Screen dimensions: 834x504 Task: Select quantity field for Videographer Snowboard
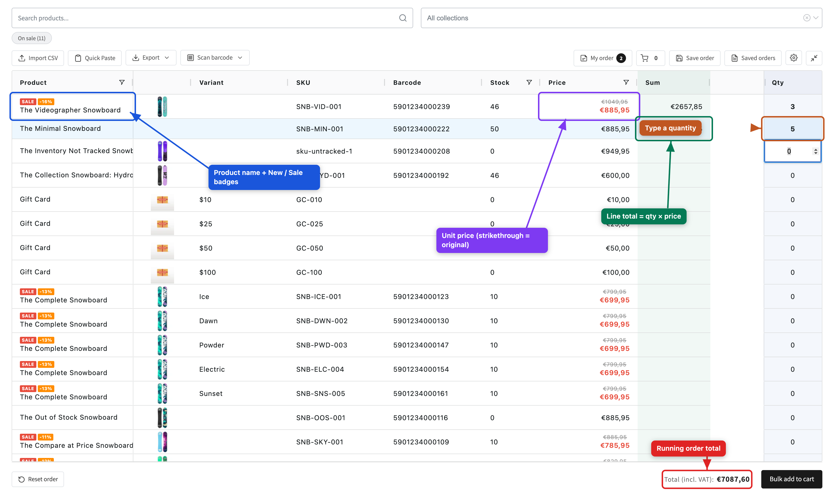pos(792,107)
